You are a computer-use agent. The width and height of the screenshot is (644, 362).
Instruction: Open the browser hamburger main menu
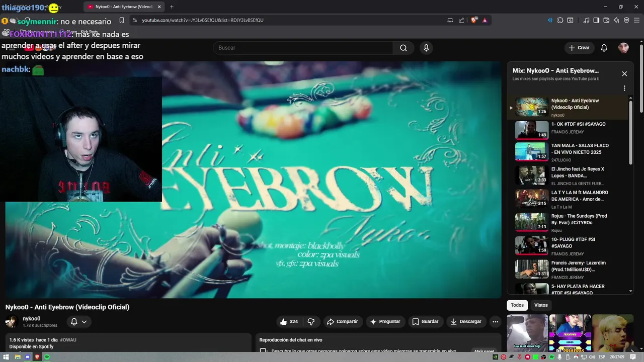tap(636, 20)
